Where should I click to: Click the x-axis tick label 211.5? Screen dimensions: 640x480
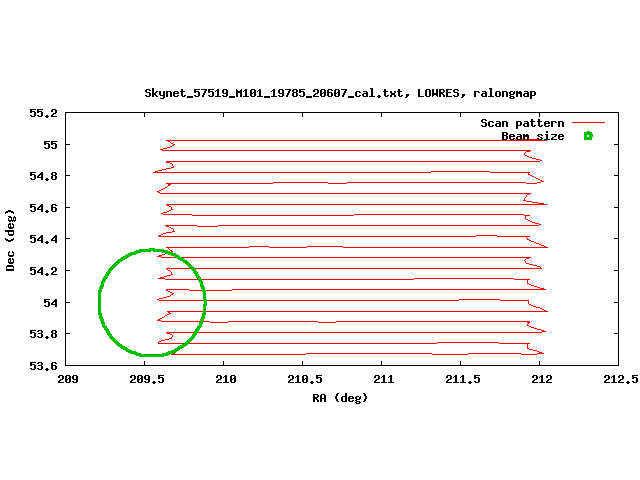pos(463,379)
